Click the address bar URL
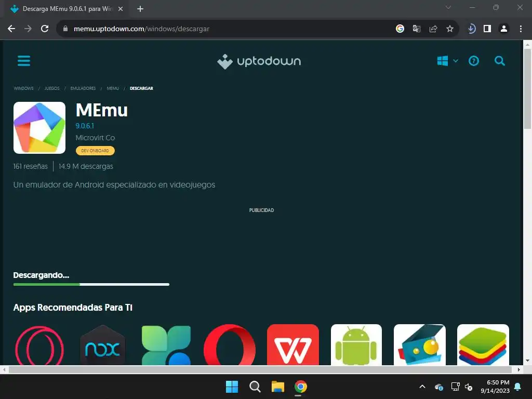The image size is (532, 399). [141, 29]
